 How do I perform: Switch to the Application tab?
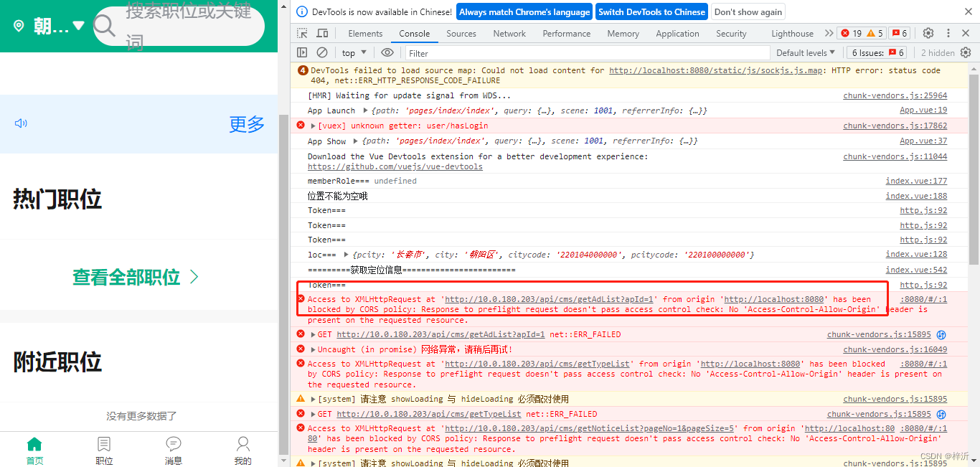[677, 34]
